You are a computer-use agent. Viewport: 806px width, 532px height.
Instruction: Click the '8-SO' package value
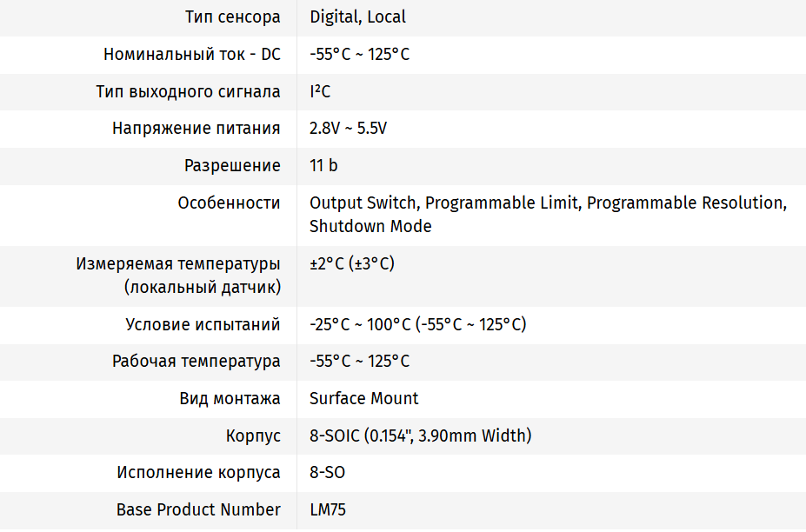coord(328,473)
